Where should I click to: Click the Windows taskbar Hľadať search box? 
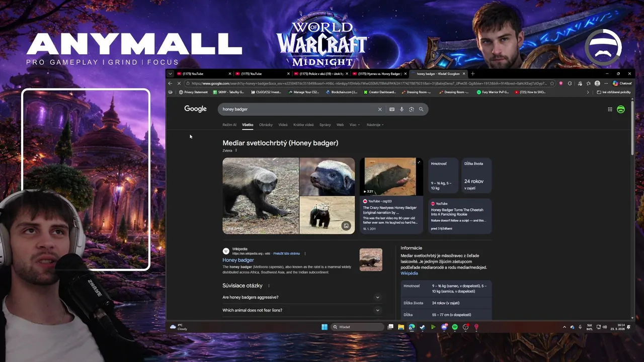point(358,327)
